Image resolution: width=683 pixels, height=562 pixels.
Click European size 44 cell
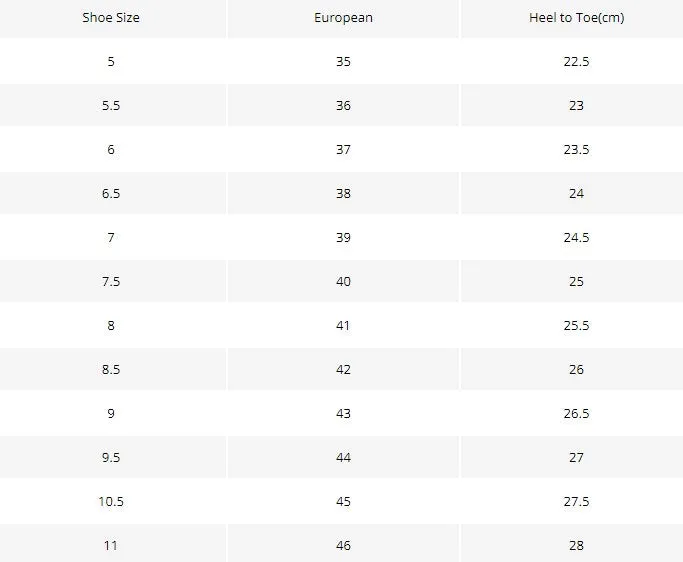pos(343,457)
